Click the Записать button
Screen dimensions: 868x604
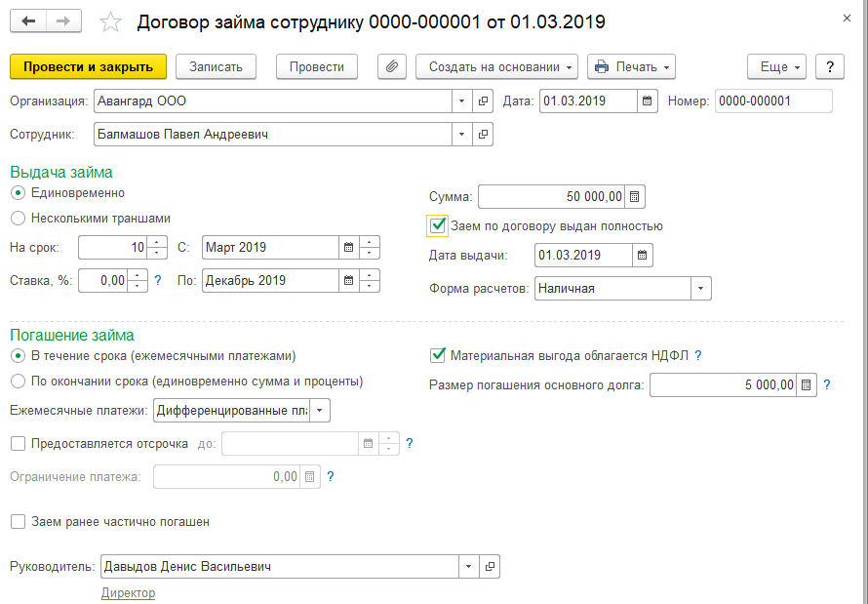[216, 67]
